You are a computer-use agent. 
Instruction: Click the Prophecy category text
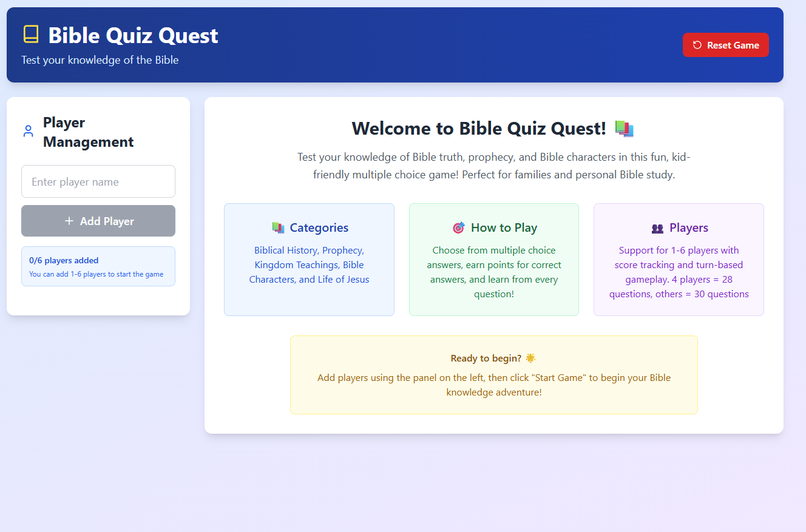pos(343,250)
